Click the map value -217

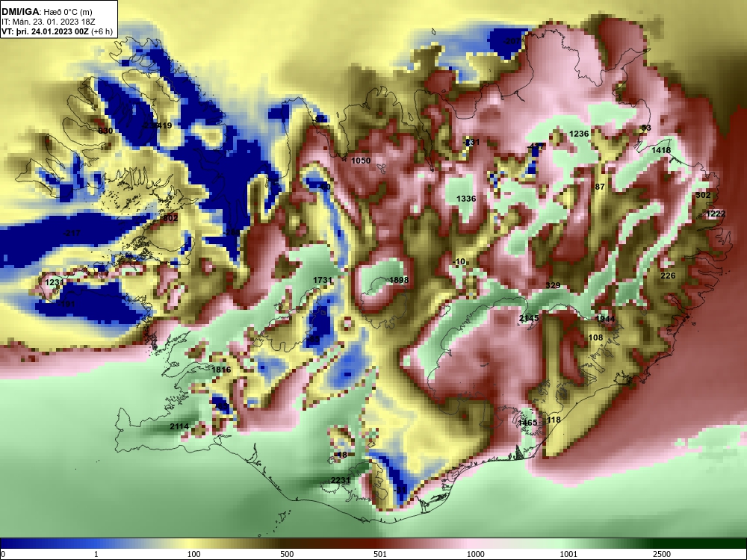point(72,233)
